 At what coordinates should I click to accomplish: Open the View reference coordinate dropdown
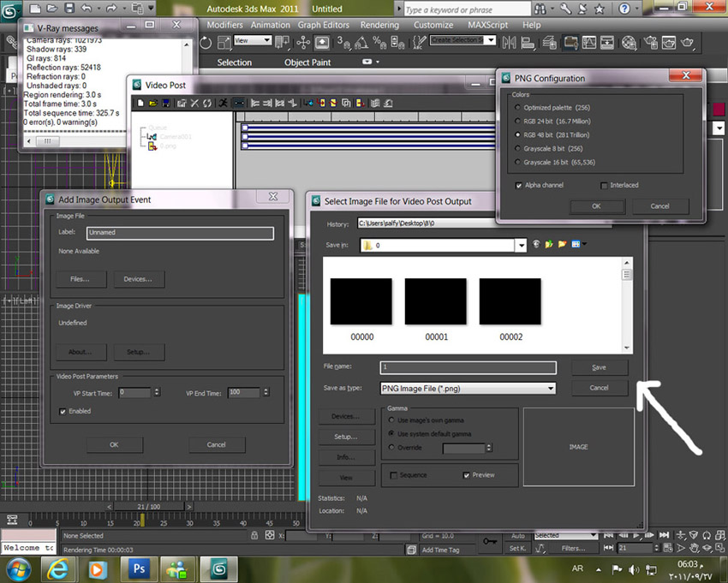pyautogui.click(x=267, y=40)
